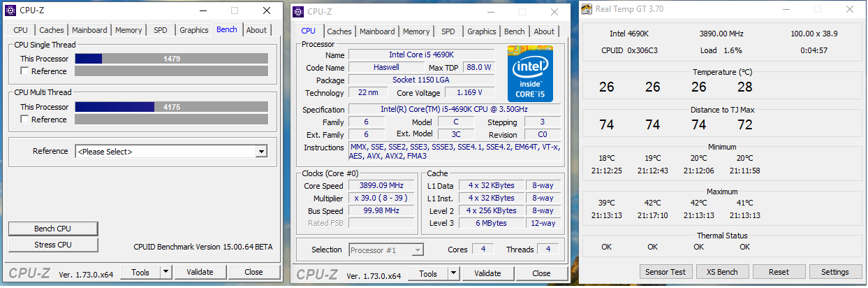Image resolution: width=868 pixels, height=288 pixels.
Task: Click the Intel Core i5 logo badge
Action: [x=530, y=74]
